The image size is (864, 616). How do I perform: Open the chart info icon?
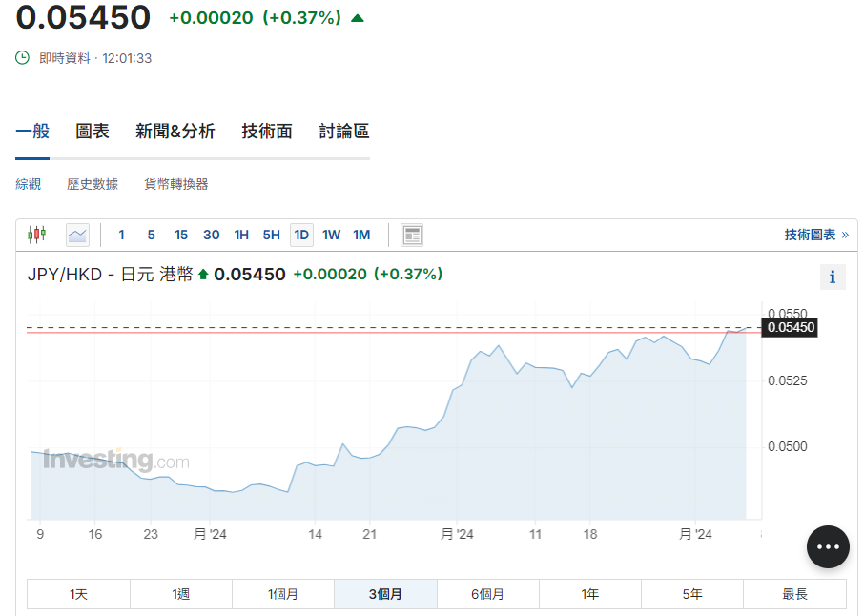tap(833, 277)
